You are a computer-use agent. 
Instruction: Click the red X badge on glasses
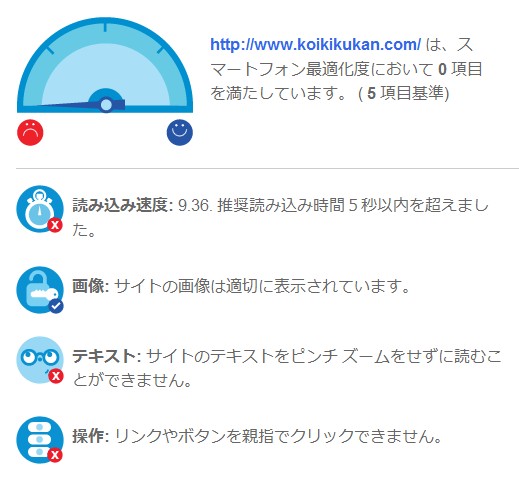(x=56, y=376)
